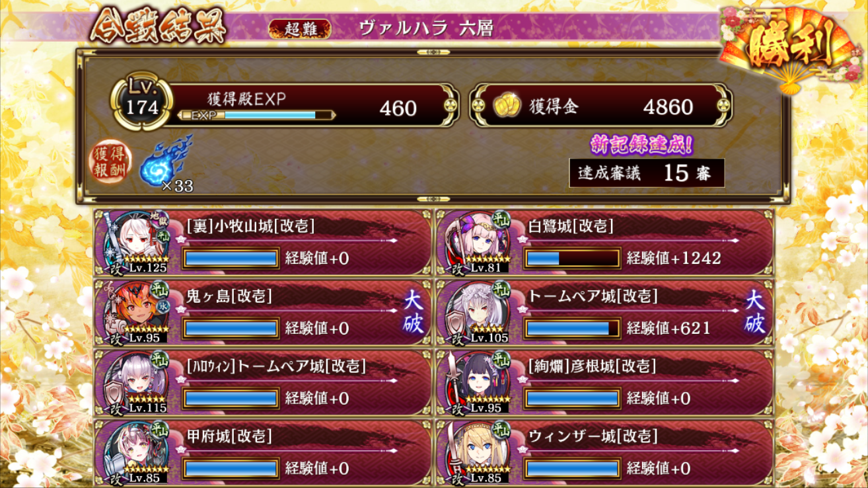Click the 合戦結果 title header
This screenshot has height=488, width=868.
pyautogui.click(x=159, y=26)
